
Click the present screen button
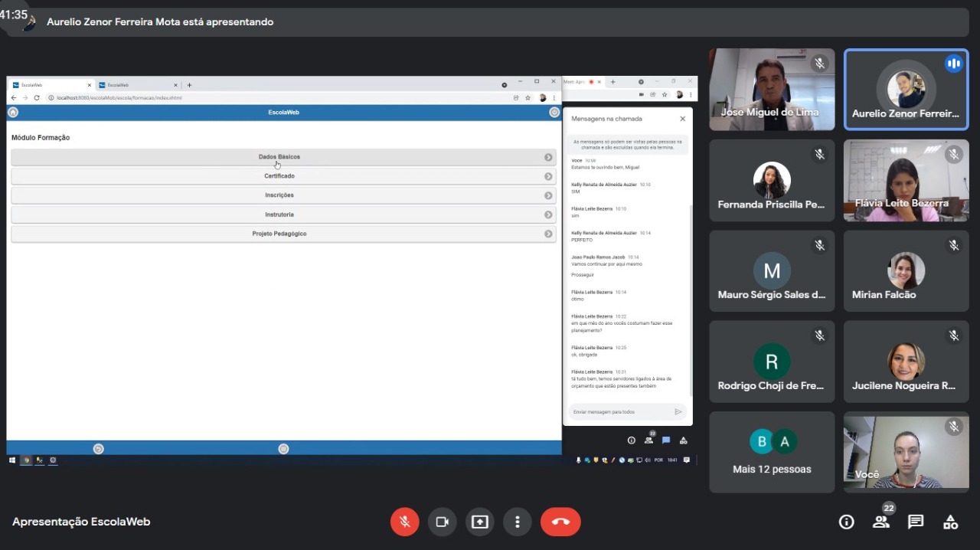coord(480,522)
